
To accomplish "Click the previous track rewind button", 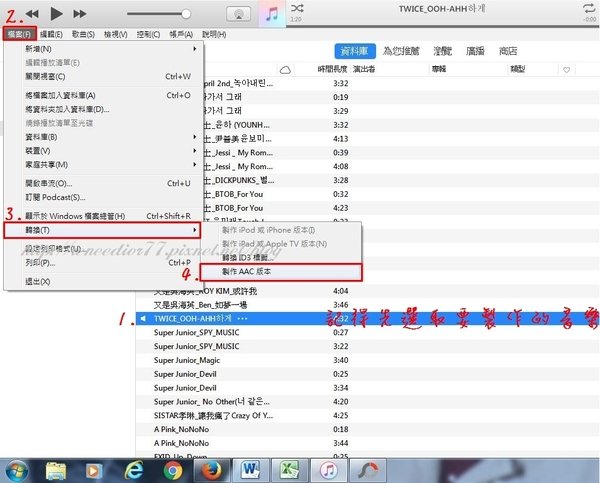I will tap(32, 14).
